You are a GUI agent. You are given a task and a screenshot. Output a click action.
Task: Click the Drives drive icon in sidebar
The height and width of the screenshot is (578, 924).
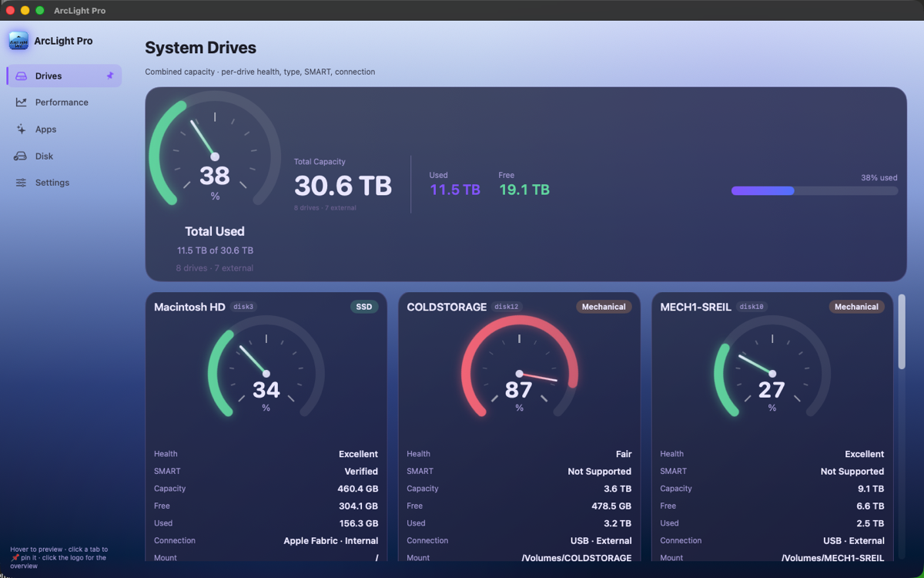21,76
